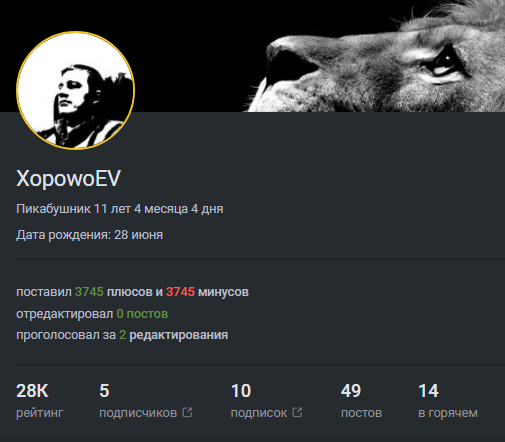Open the external link icon beside подписчиков
Screen dimensions: 505x442
pyautogui.click(x=187, y=412)
